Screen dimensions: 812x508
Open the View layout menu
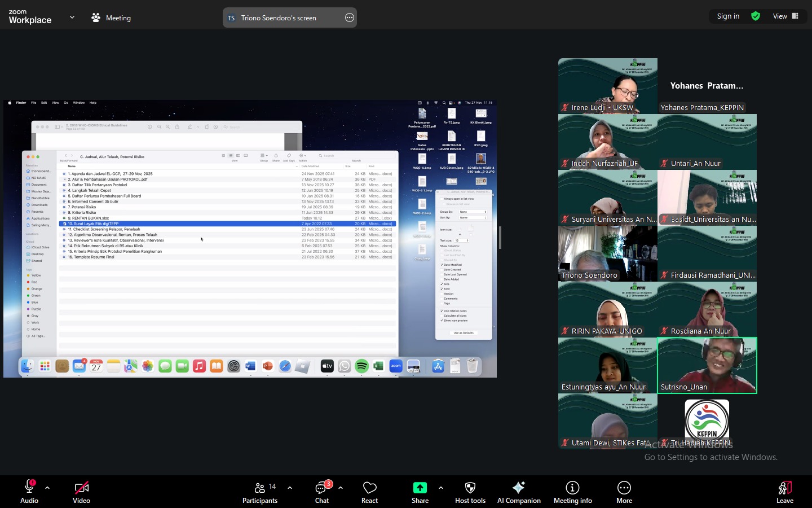tap(785, 16)
